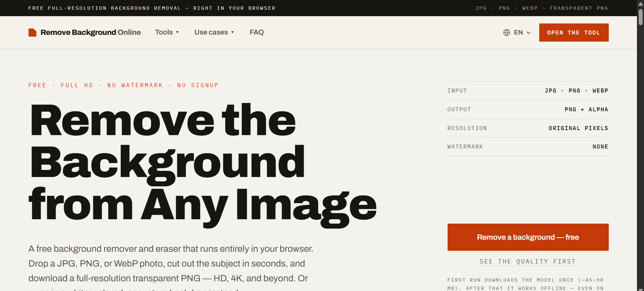Click the page vertical scrollbar thumb

pos(641,17)
